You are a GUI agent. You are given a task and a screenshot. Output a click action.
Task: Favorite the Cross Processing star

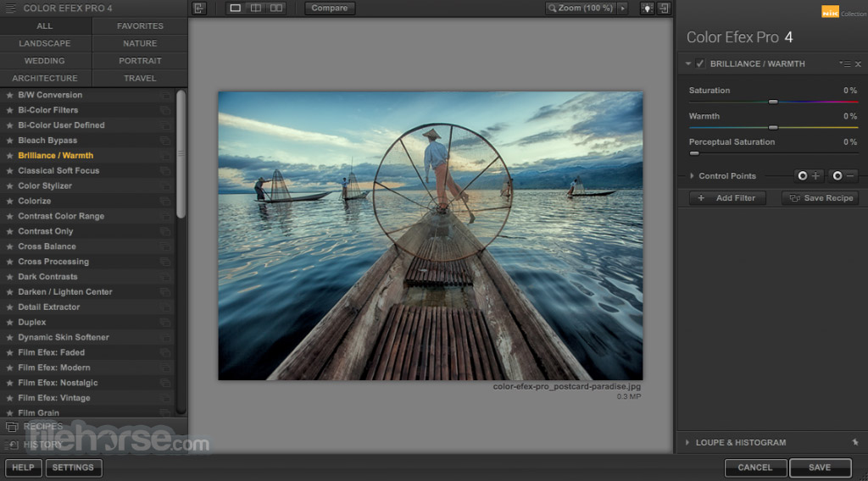coord(9,262)
